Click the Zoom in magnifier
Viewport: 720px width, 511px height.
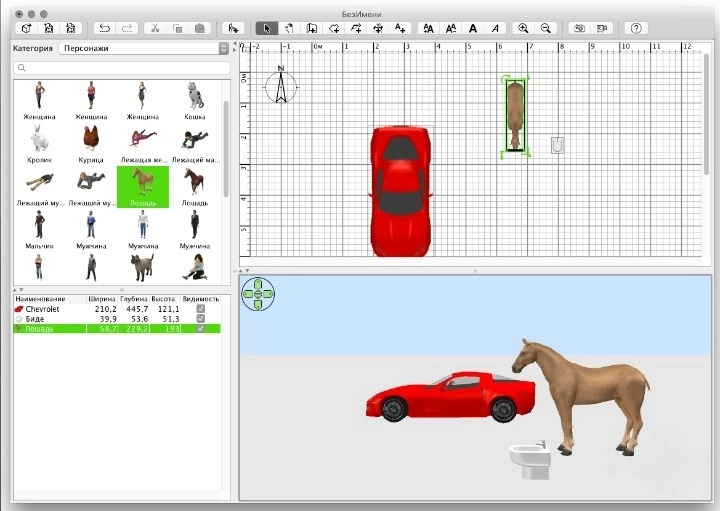[x=523, y=28]
